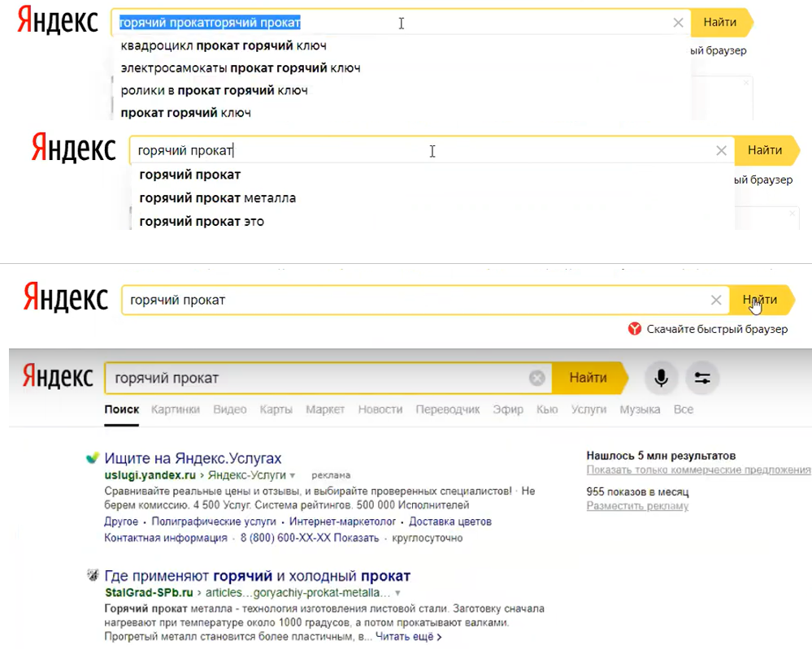
Task: Follow the Разместить рекламу link
Action: point(637,506)
